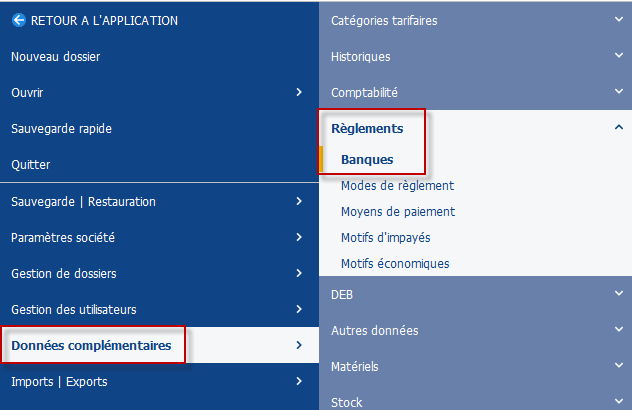Click the Paramètres société chevron arrow
This screenshot has width=632, height=410.
click(x=299, y=237)
